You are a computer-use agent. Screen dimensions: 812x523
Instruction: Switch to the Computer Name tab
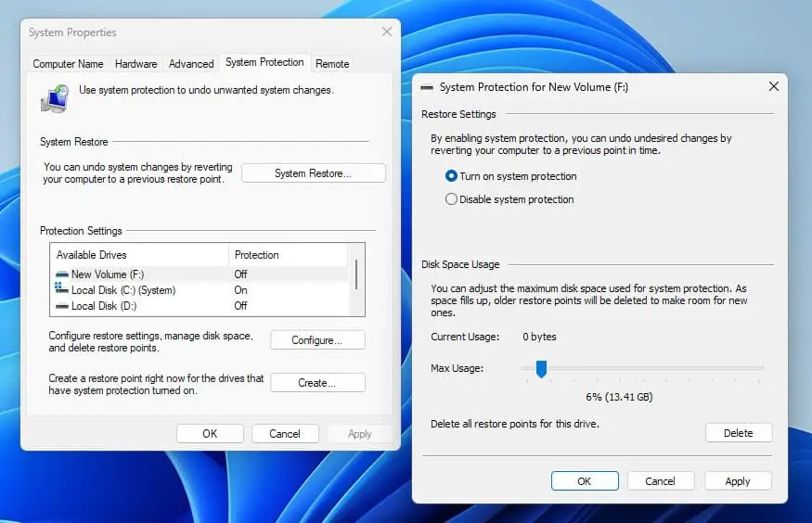(x=68, y=64)
